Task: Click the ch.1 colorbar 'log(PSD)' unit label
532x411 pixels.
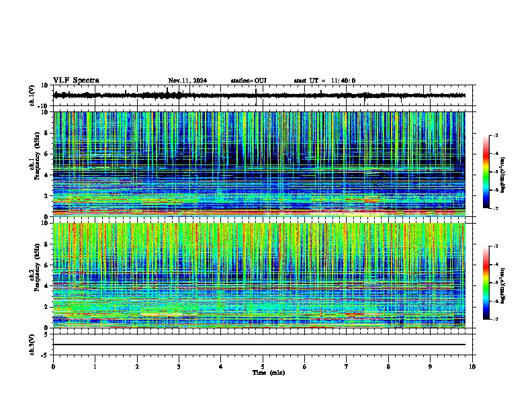Action: (x=503, y=175)
